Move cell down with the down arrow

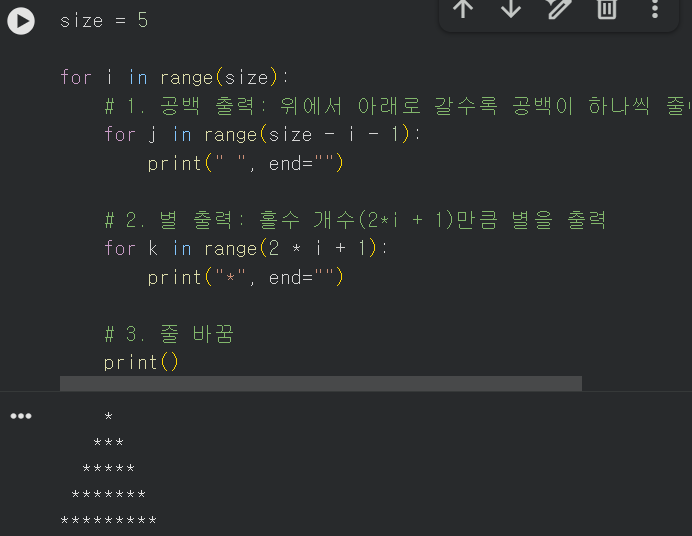tap(511, 8)
